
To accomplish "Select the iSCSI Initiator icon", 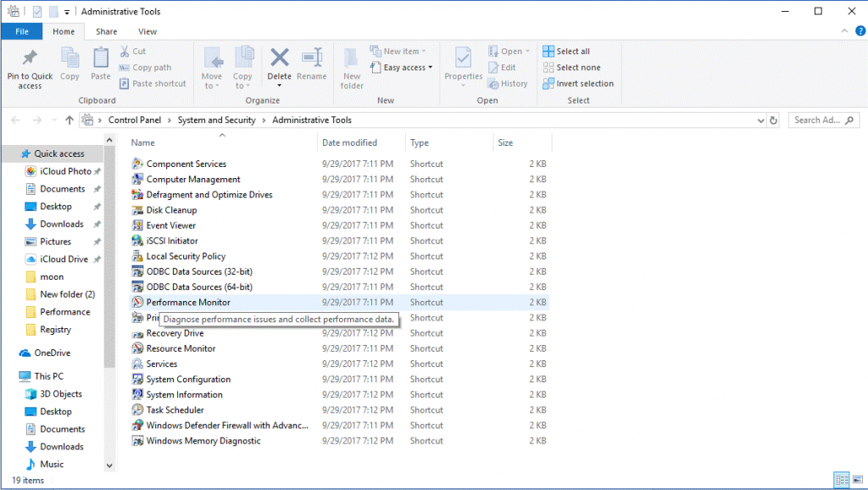I will pyautogui.click(x=137, y=241).
